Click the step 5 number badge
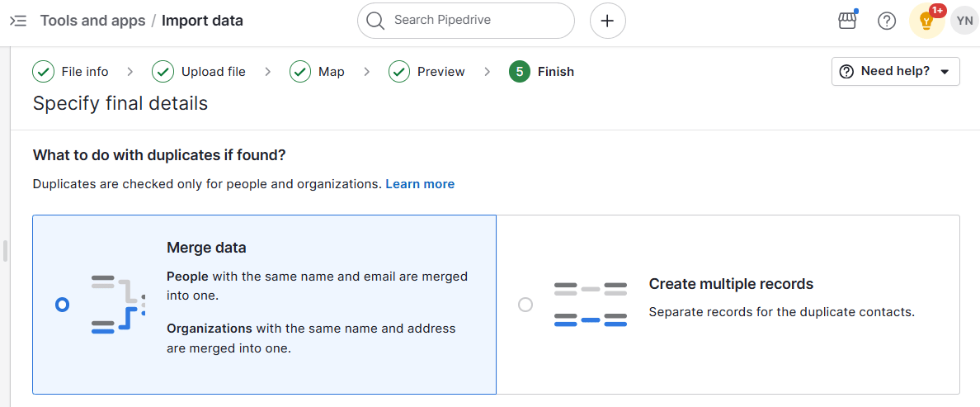Screen dimensions: 980x407 tap(520, 72)
